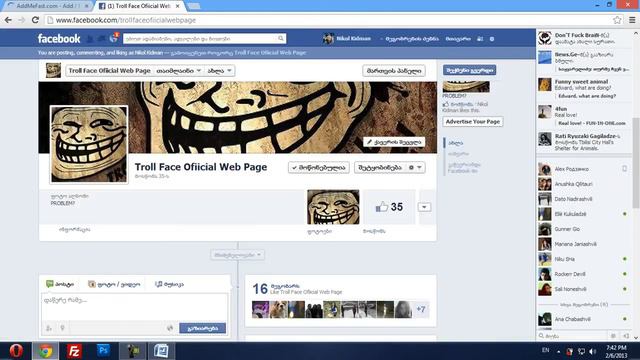Viewport: 640px width, 360px height.
Task: Click the Facebook logo
Action: click(x=59, y=39)
